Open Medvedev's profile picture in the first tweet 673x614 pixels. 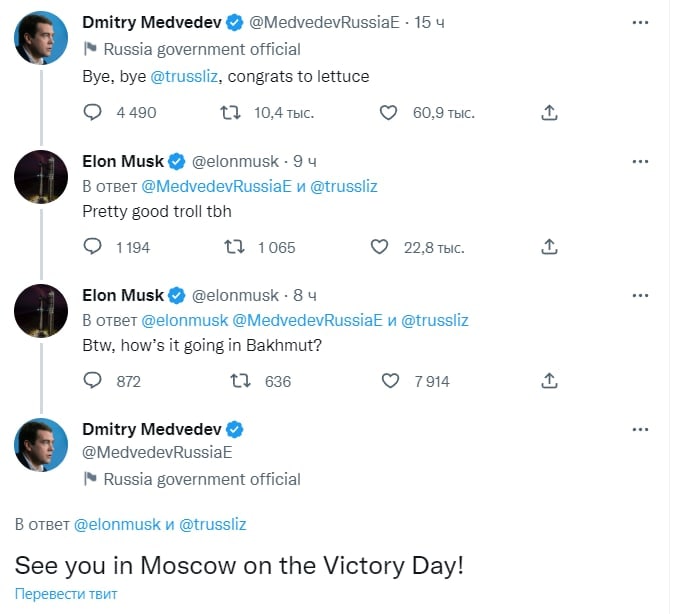41,39
